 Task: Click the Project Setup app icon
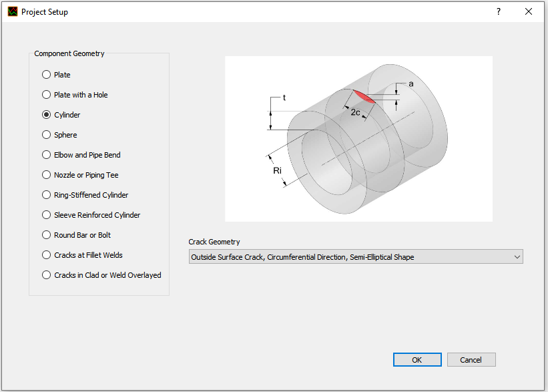pyautogui.click(x=12, y=12)
